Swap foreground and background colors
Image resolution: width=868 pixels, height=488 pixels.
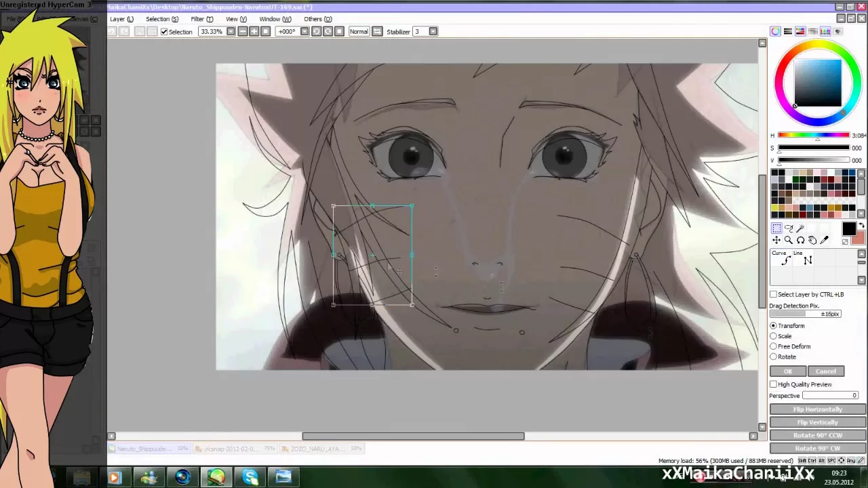tap(862, 225)
